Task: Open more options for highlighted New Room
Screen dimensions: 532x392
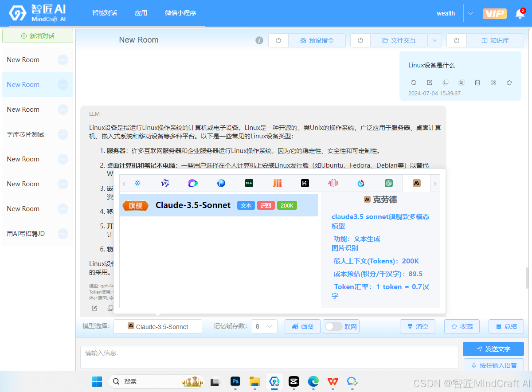Action: 63,85
